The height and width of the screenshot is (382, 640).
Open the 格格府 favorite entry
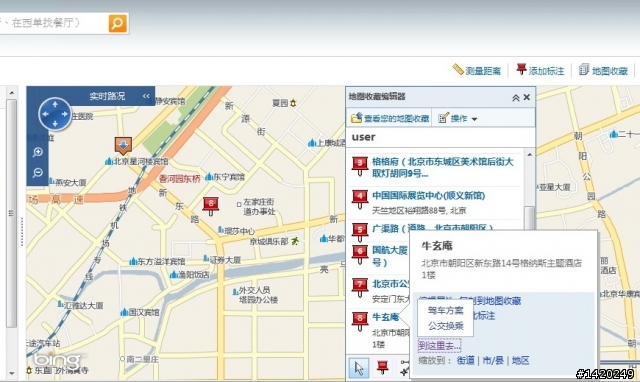(x=442, y=167)
